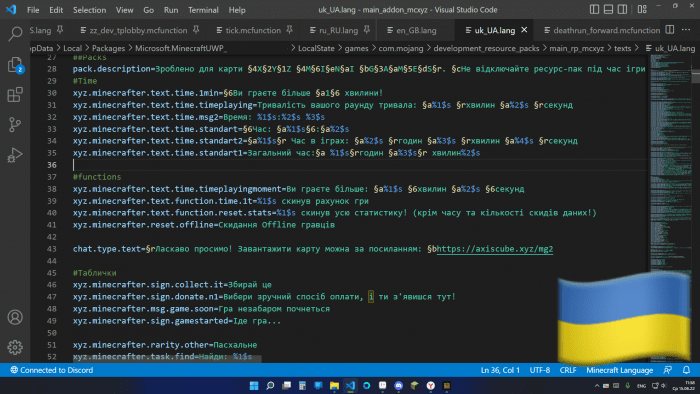Screen dimensions: 700x394
Task: Open the Selection menu
Action: (x=89, y=10)
